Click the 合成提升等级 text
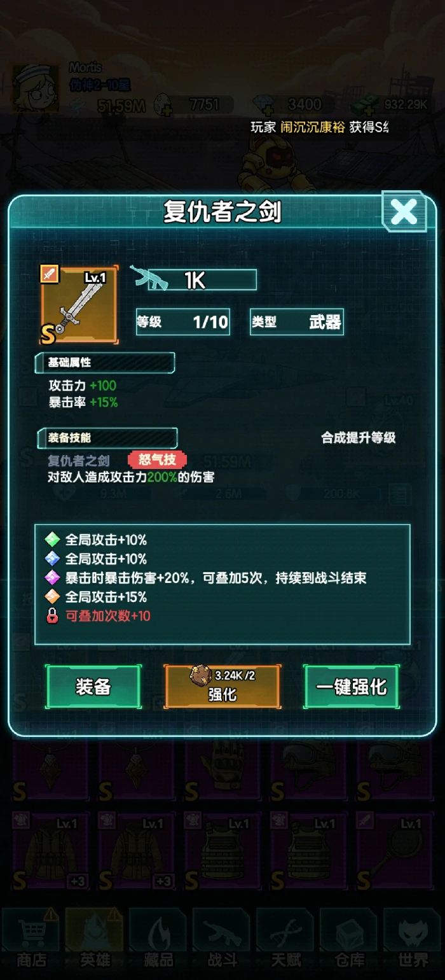 359,438
